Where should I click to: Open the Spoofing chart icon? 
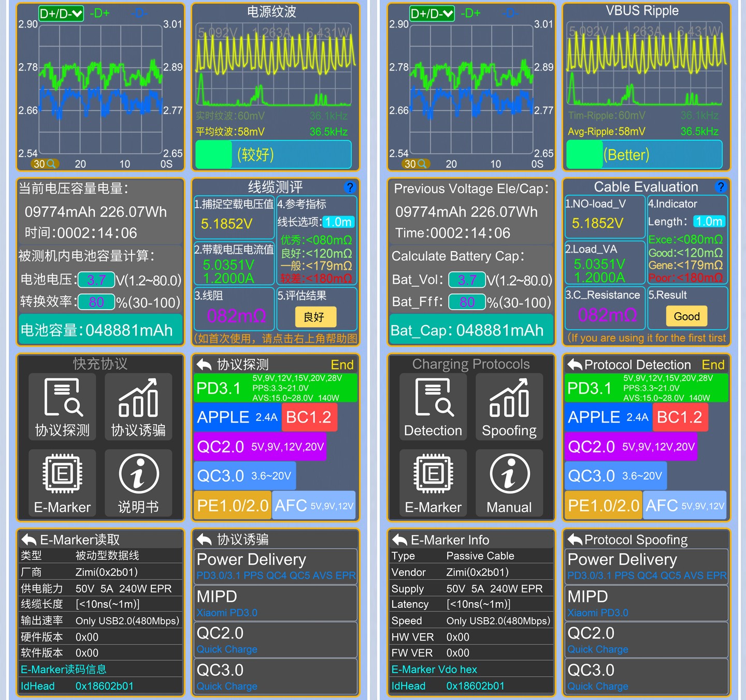tap(509, 407)
